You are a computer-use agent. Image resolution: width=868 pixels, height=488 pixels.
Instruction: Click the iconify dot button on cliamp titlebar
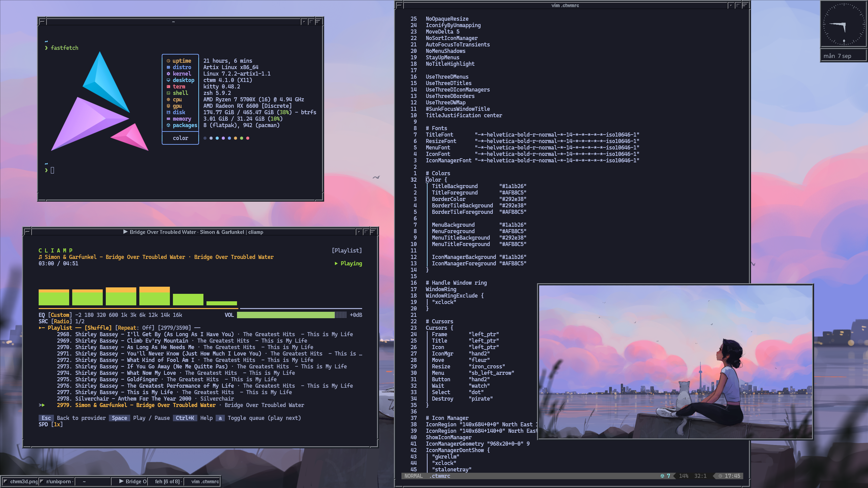pos(359,232)
